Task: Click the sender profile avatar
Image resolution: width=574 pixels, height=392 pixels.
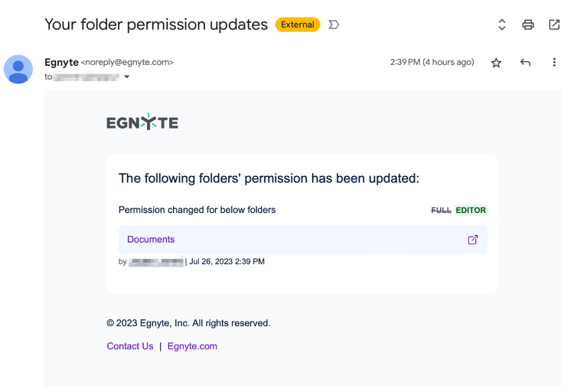Action: 18,69
